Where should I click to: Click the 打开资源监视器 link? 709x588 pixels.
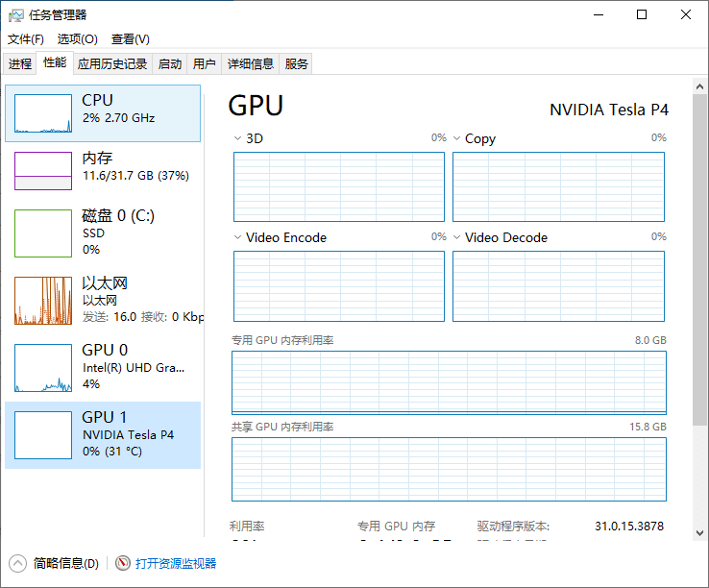[x=176, y=563]
